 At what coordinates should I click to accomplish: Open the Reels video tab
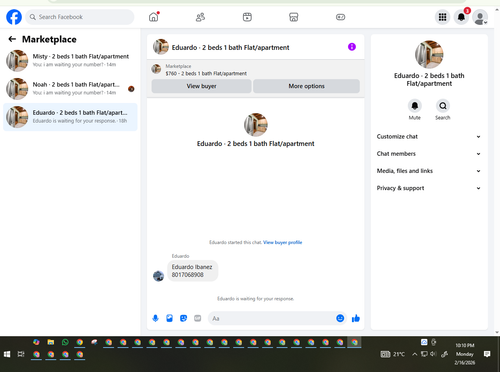(247, 17)
